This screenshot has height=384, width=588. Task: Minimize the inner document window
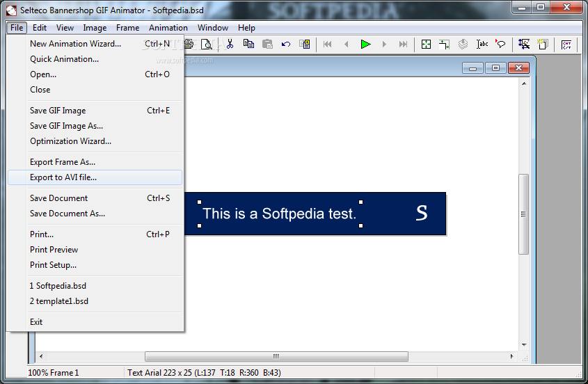[x=473, y=68]
